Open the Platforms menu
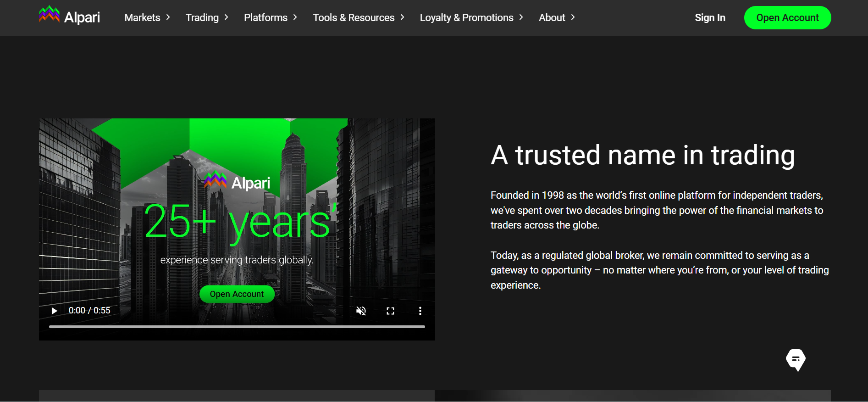This screenshot has height=402, width=868. click(x=265, y=17)
